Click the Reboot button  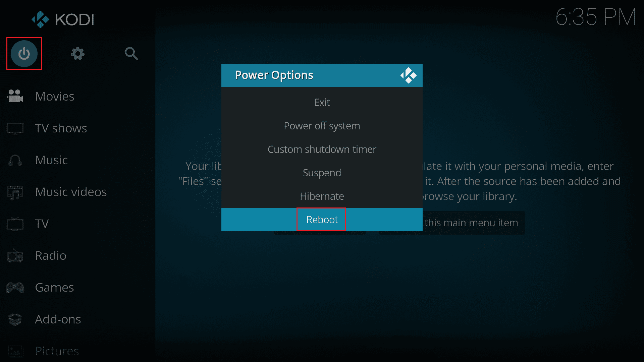coord(322,219)
